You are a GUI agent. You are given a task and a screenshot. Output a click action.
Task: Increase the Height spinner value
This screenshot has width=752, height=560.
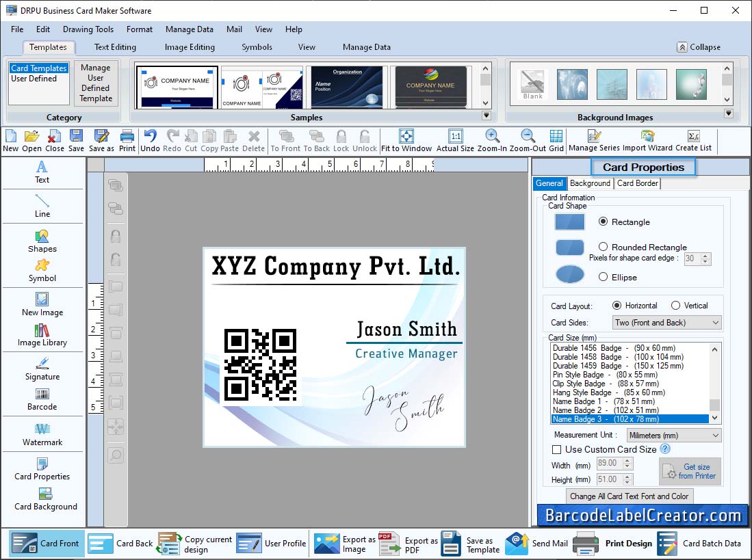click(x=627, y=477)
